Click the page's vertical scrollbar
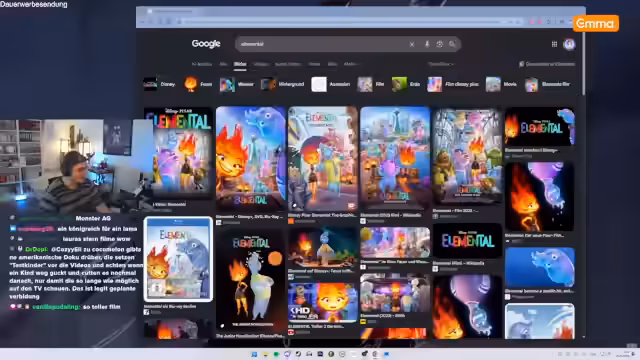The height and width of the screenshot is (360, 640). 584,184
